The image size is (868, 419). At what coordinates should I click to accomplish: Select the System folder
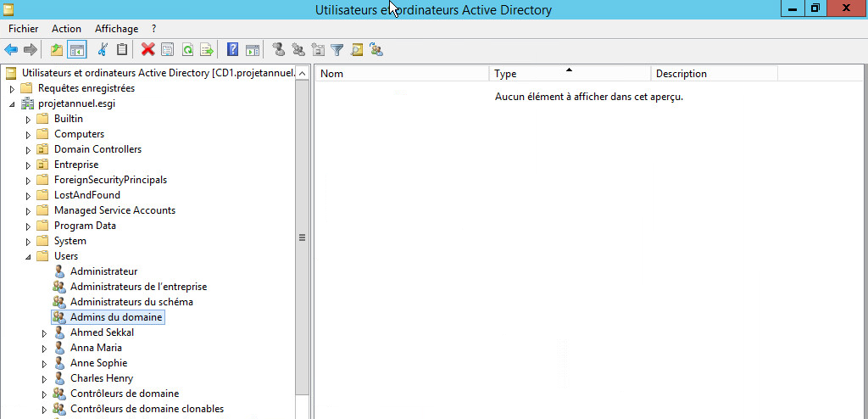tap(70, 241)
